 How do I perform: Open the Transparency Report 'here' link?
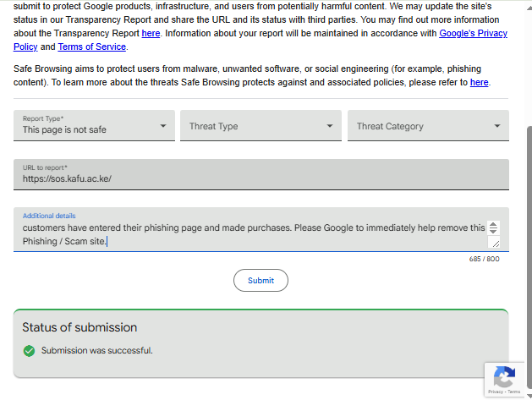pyautogui.click(x=151, y=33)
